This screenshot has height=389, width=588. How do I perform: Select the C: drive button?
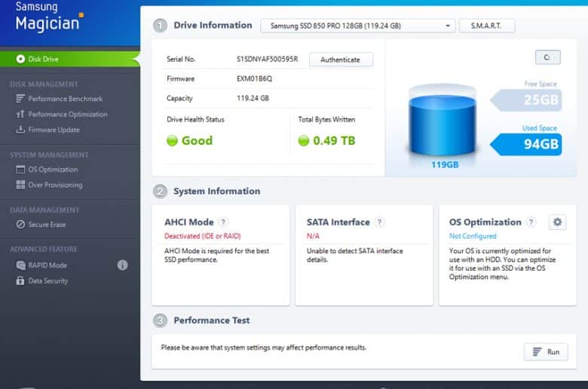coord(547,57)
